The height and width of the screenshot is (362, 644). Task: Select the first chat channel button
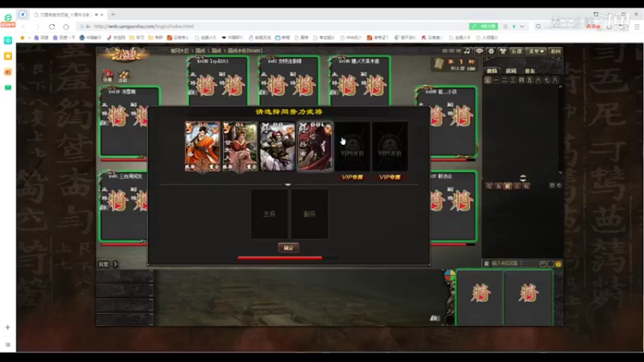click(489, 186)
